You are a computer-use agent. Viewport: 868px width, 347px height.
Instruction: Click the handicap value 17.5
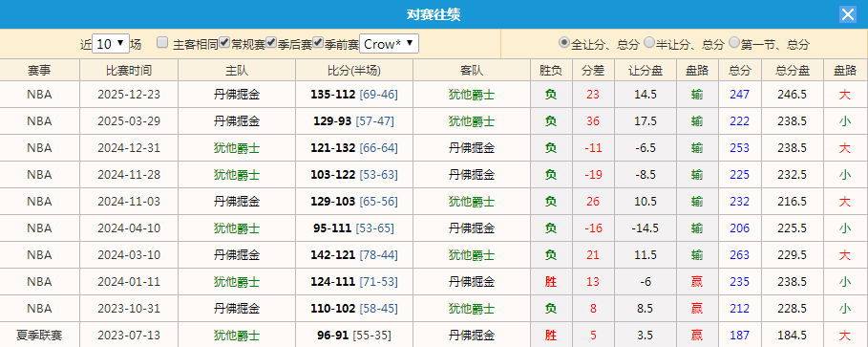[x=646, y=120]
